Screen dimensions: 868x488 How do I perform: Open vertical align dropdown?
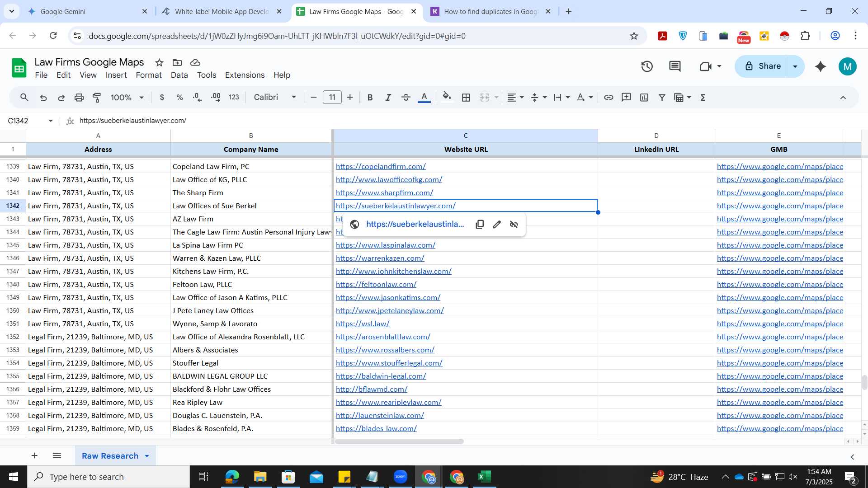click(x=538, y=97)
